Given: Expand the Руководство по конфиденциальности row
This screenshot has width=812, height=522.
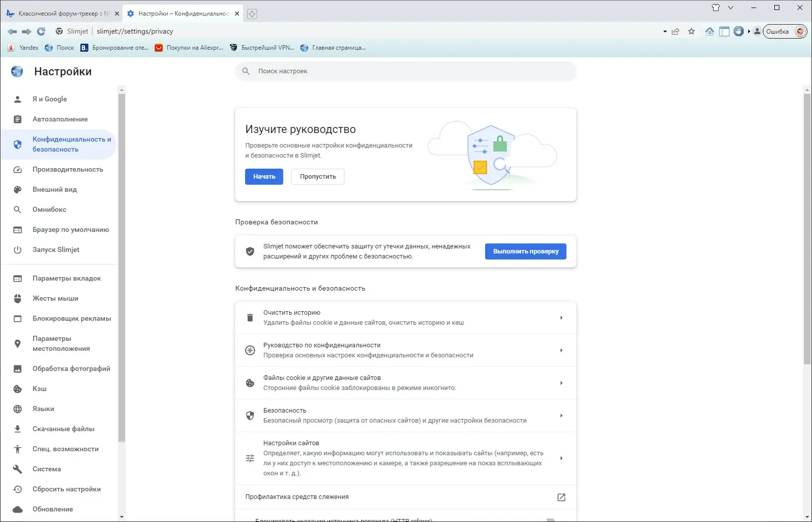Looking at the screenshot, I should 405,350.
